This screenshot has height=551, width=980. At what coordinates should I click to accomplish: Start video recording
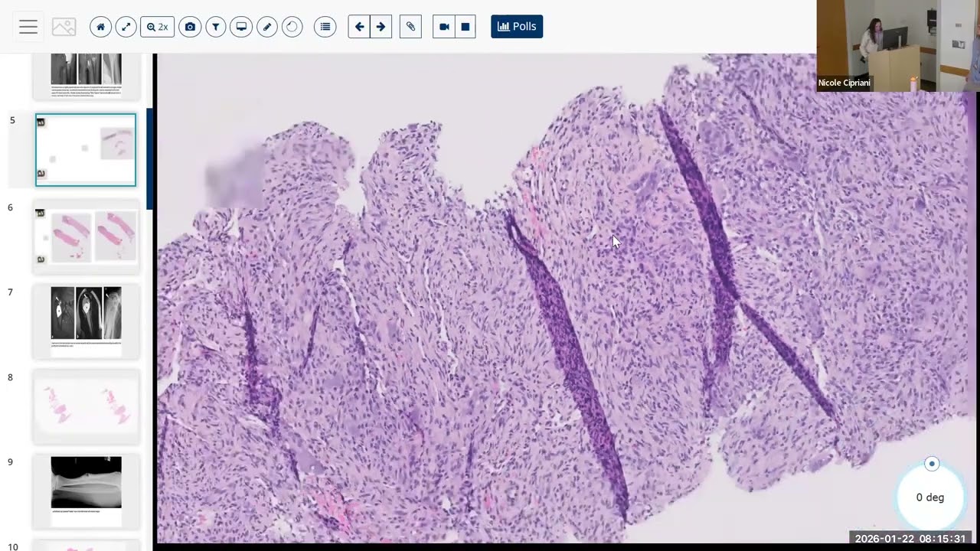[x=444, y=27]
